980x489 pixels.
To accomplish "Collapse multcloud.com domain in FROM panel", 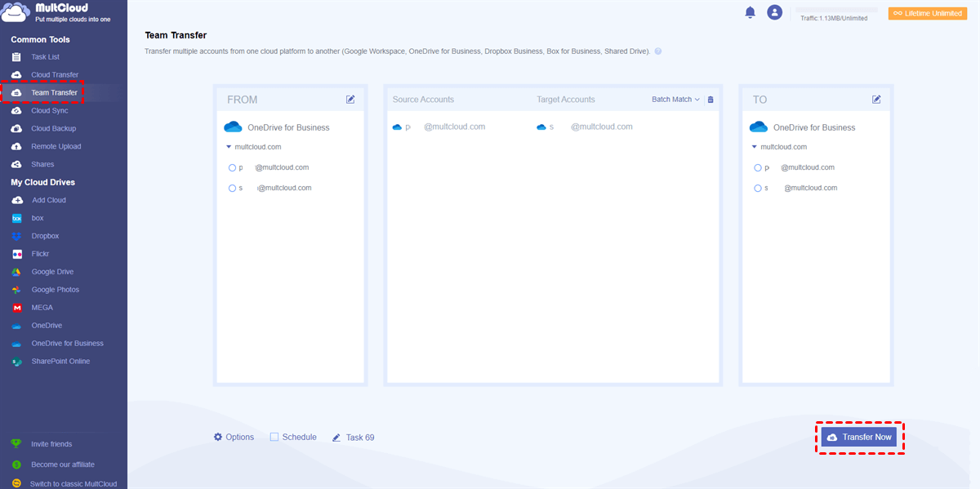I will click(229, 147).
